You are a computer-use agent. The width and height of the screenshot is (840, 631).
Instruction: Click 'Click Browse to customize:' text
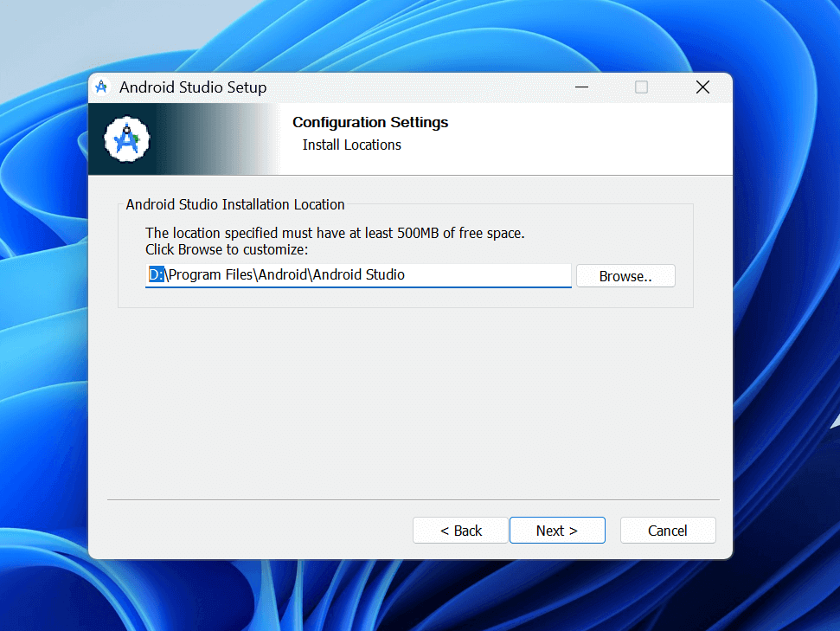tap(227, 250)
